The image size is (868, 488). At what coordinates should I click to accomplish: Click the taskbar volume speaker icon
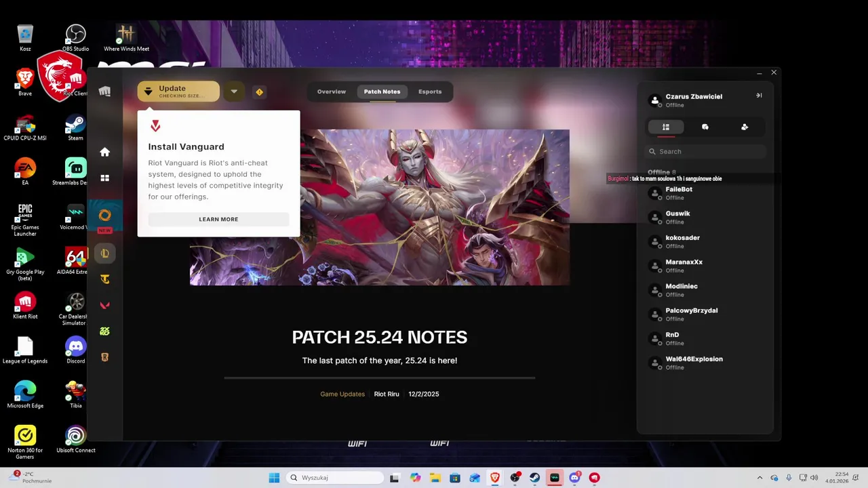(x=814, y=478)
